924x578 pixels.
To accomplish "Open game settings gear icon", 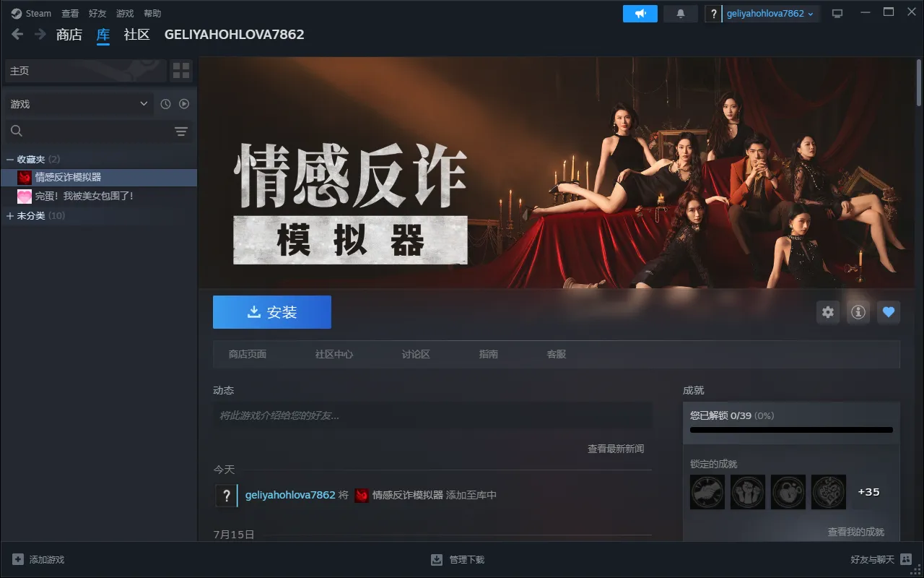I will (828, 312).
